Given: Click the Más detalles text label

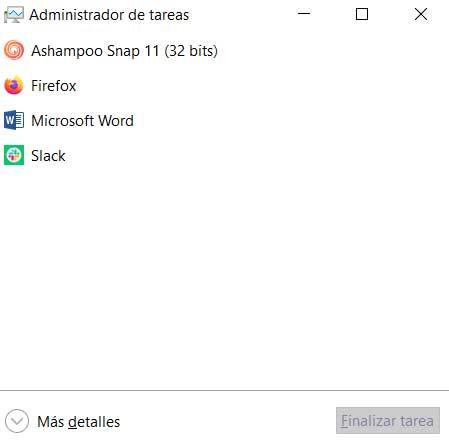Looking at the screenshot, I should pos(78,422).
